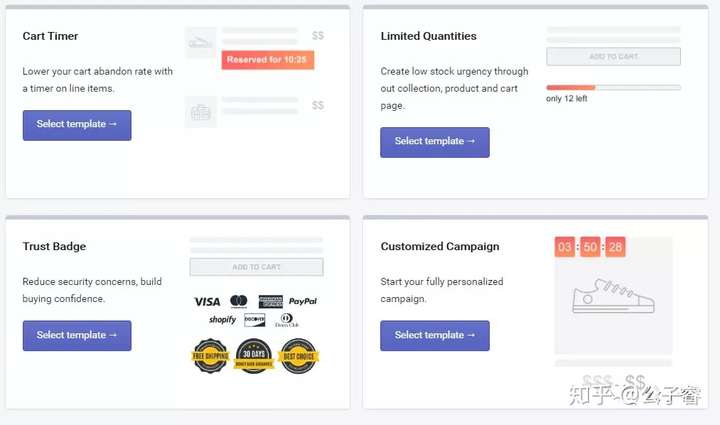The height and width of the screenshot is (425, 720).
Task: Click the only 12 left stock bar
Action: pos(613,87)
